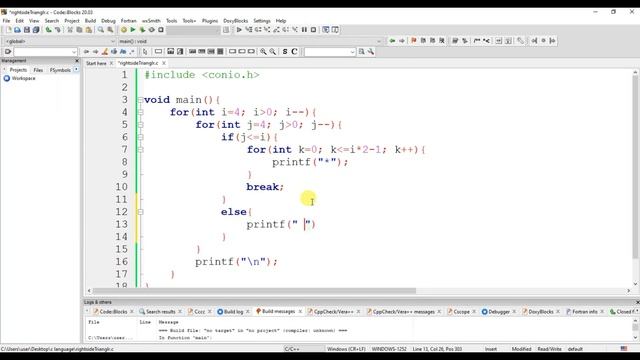Click the editor horizontal scrollbar thumb
The image size is (640, 360).
pyautogui.click(x=254, y=291)
